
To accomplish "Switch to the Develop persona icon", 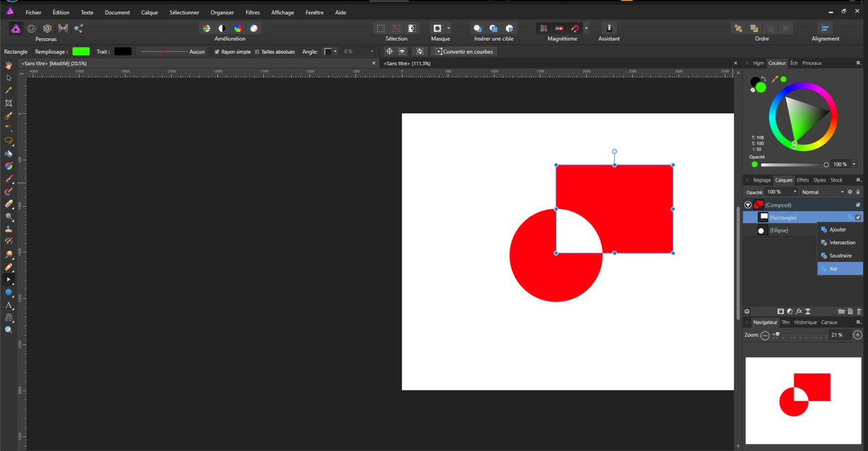I will [47, 28].
